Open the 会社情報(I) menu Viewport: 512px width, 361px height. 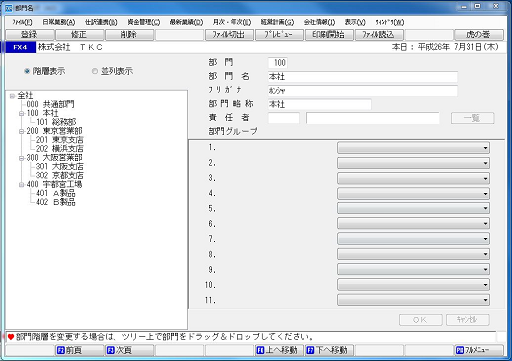point(319,22)
